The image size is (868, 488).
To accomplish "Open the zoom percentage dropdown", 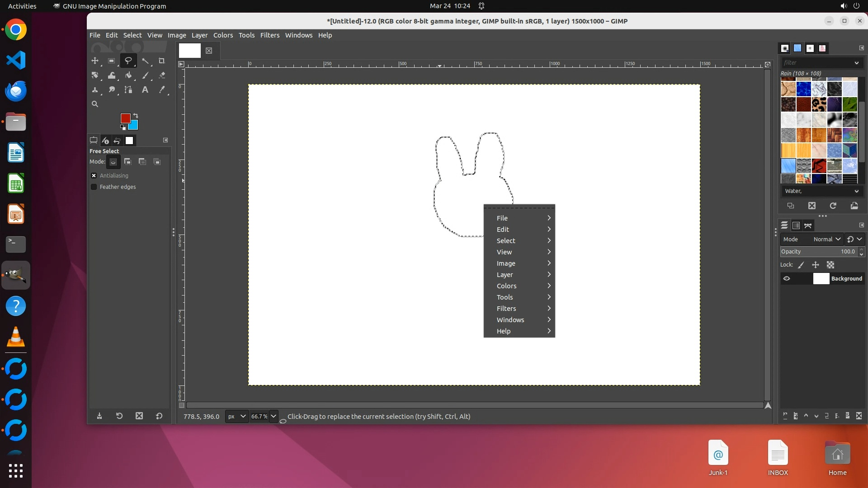I will (274, 417).
